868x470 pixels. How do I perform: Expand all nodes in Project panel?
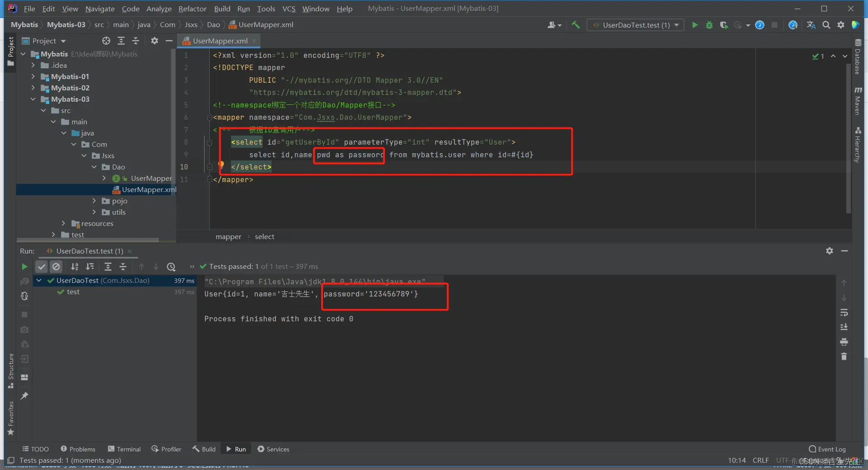click(121, 41)
